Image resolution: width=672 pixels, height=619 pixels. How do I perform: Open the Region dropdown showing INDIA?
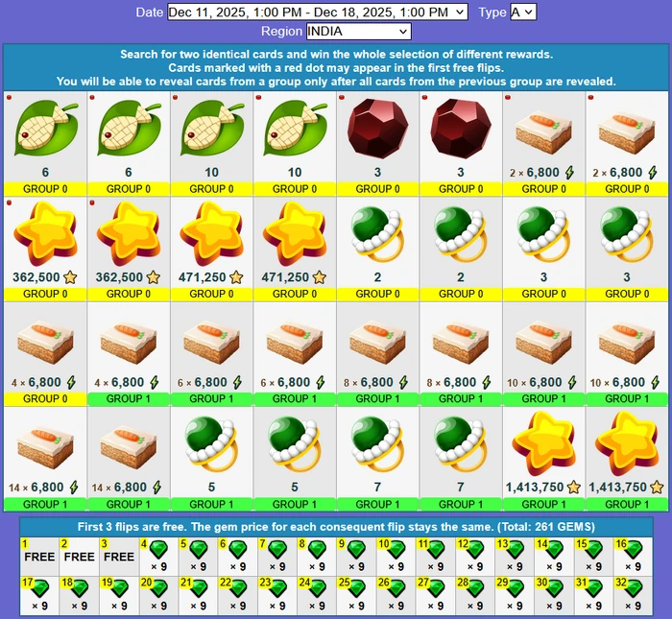point(359,32)
